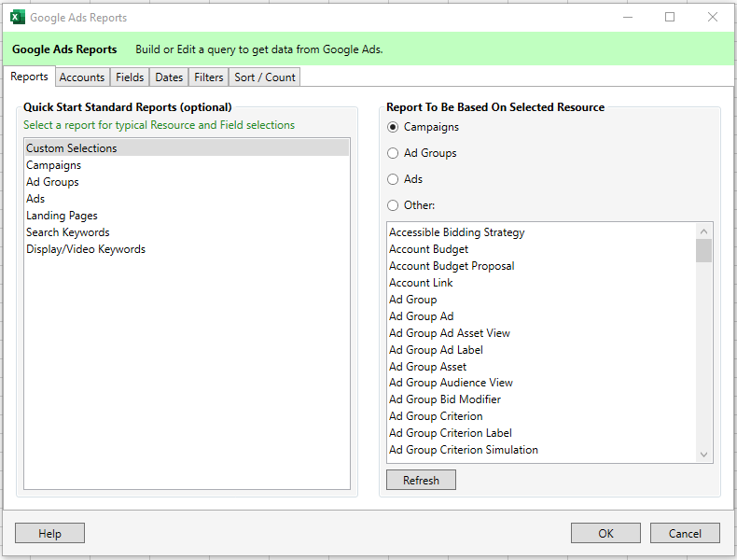The image size is (737, 560).
Task: Open Help for Google Ads Reports
Action: click(49, 533)
